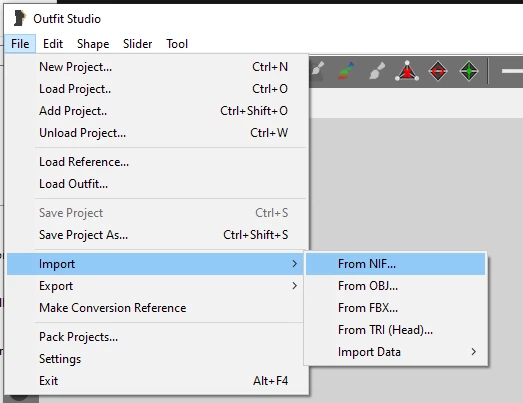This screenshot has width=523, height=403.
Task: Select Load Outfit... menu entry
Action: point(157,184)
